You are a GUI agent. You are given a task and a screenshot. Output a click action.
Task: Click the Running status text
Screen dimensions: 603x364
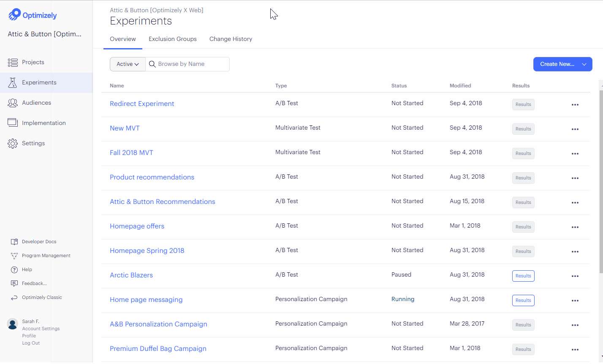pyautogui.click(x=403, y=299)
